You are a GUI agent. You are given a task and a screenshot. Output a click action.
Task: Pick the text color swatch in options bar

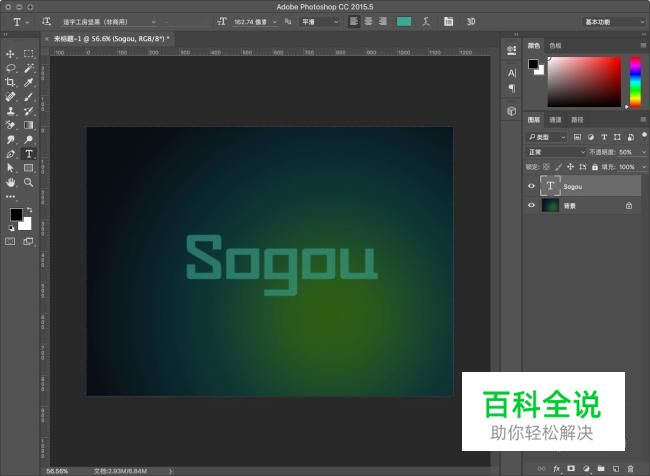click(404, 22)
